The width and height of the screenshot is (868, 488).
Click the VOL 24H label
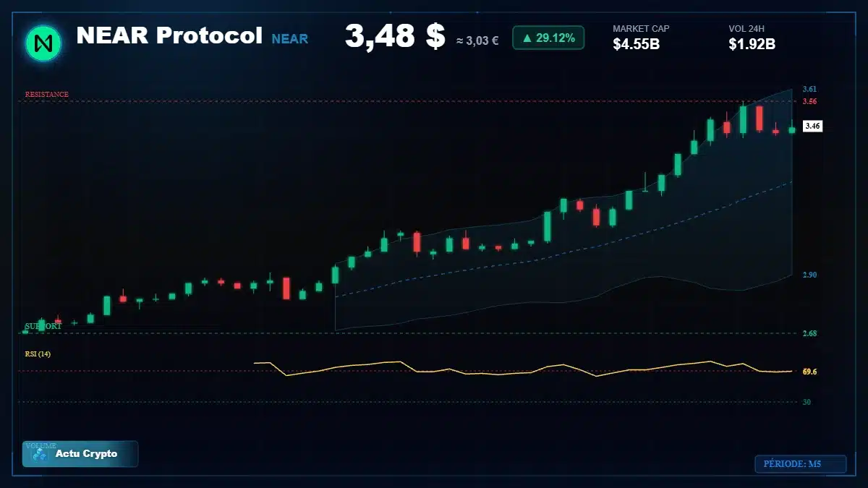click(748, 29)
